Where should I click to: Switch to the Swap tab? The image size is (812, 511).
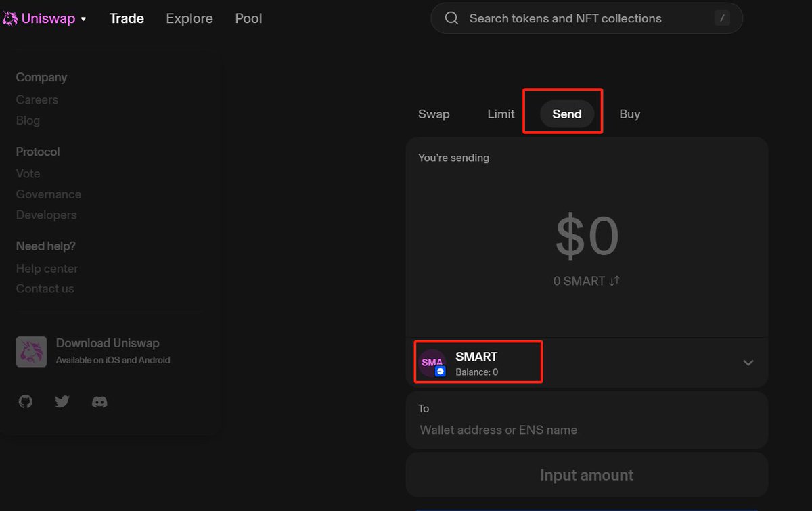(x=434, y=114)
